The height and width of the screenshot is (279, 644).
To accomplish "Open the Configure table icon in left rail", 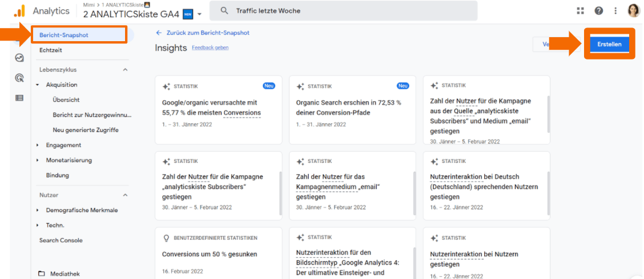I will coord(19,98).
